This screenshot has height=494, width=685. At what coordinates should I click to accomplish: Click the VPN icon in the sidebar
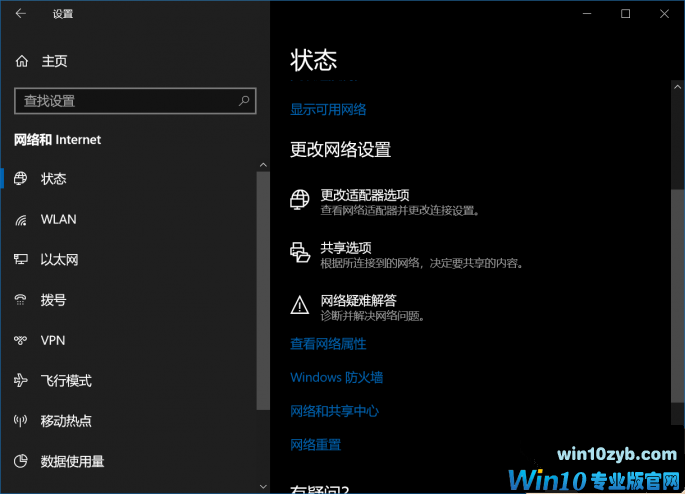pos(21,340)
